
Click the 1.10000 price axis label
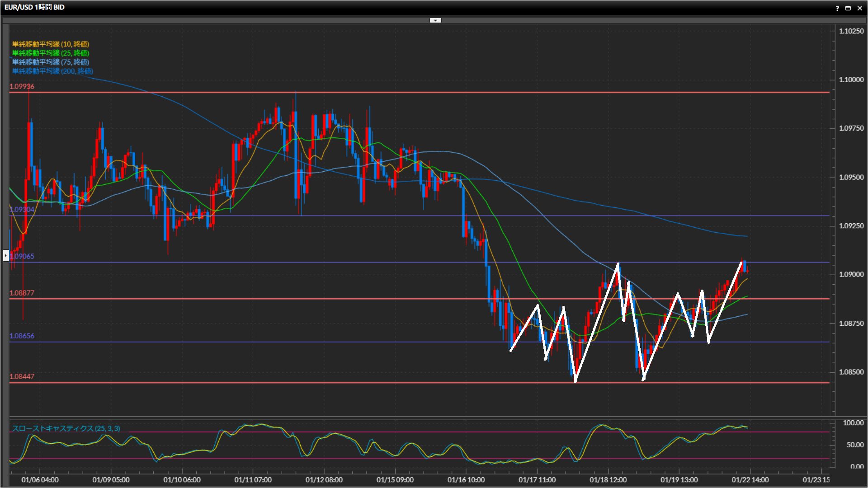(851, 80)
